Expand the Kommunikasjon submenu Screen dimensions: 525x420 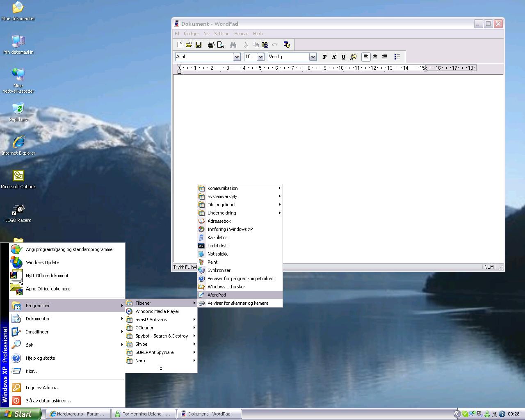coord(240,188)
